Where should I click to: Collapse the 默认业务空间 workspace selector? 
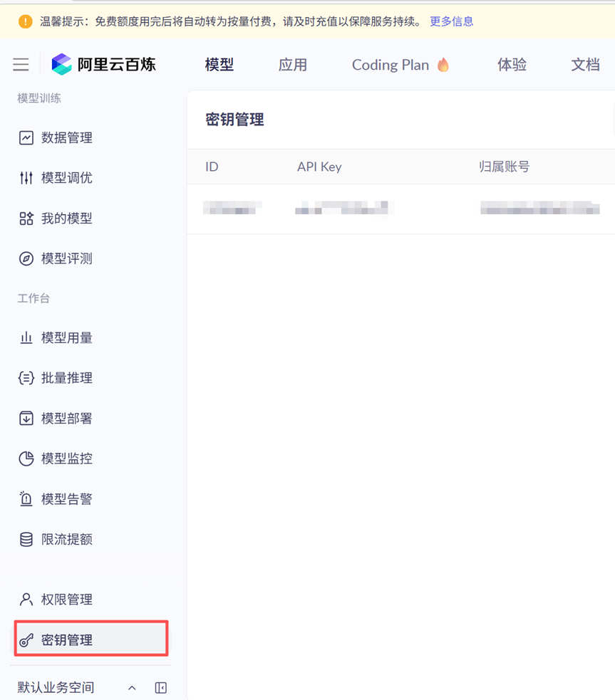pyautogui.click(x=131, y=687)
